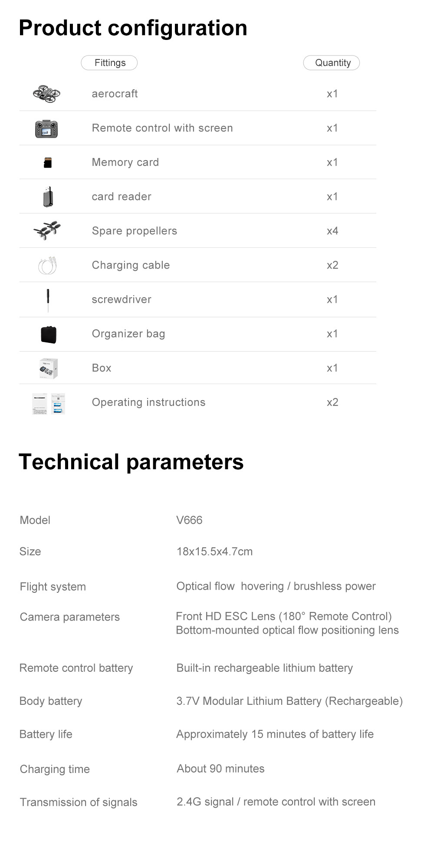Select the memory card icon
Image resolution: width=434 pixels, height=868 pixels.
48,163
